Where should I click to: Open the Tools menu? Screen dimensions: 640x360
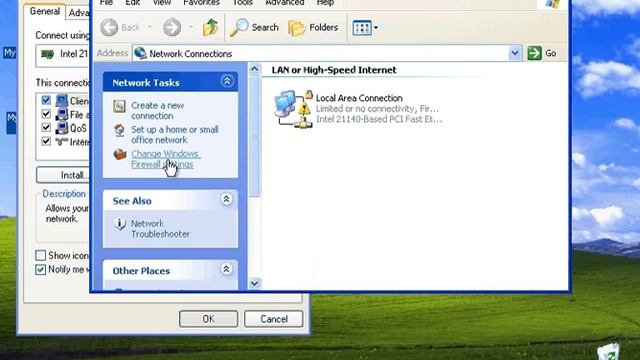[x=242, y=2]
